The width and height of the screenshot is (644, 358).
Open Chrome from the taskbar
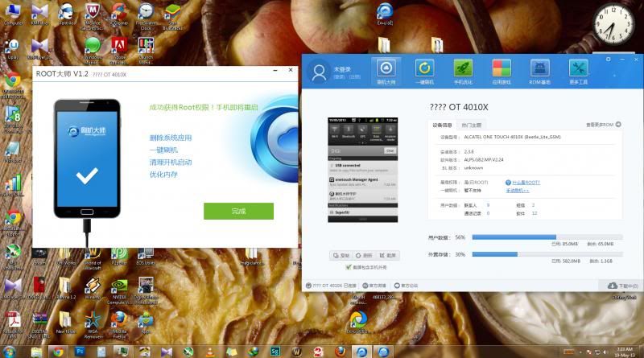pyautogui.click(x=58, y=352)
